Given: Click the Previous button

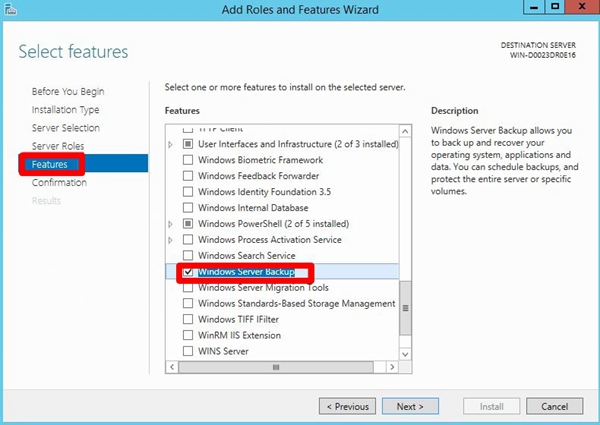Looking at the screenshot, I should point(347,406).
